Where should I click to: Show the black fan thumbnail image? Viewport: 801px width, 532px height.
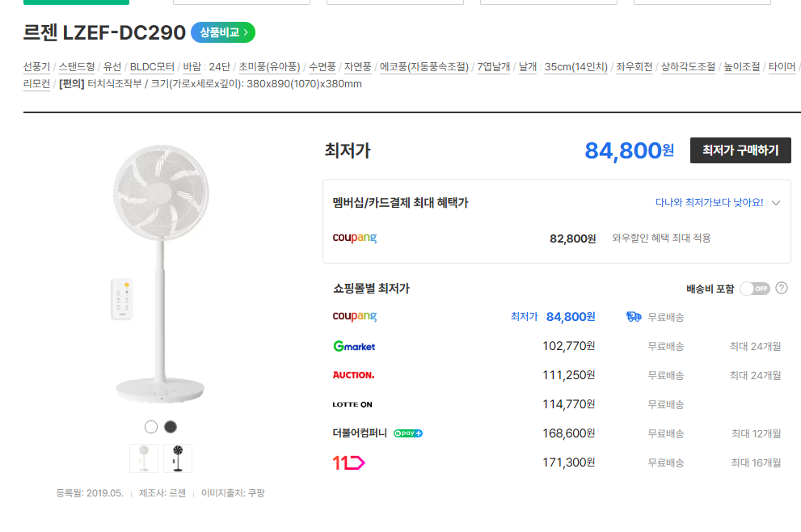[x=178, y=458]
